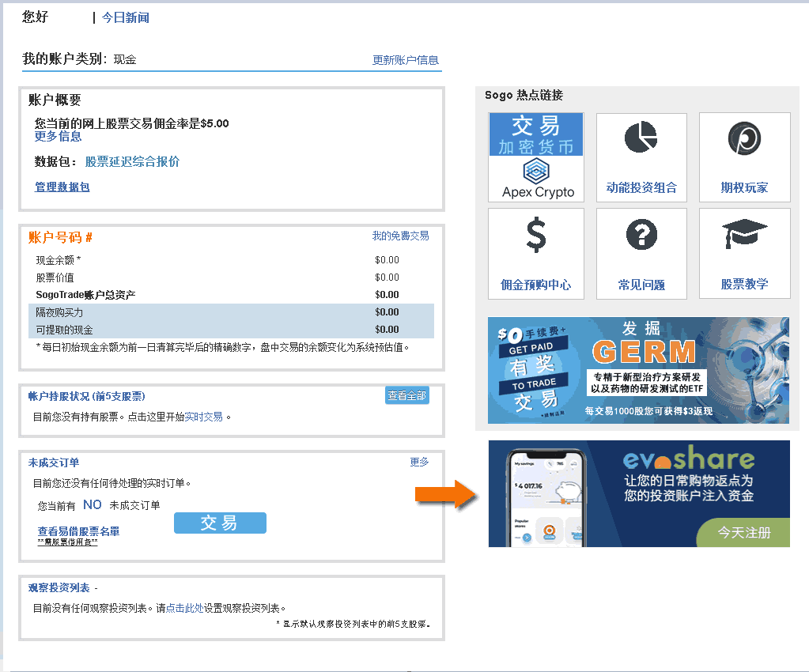Click the Sogo 热点链接 heading
This screenshot has height=672, width=809.
click(x=524, y=95)
